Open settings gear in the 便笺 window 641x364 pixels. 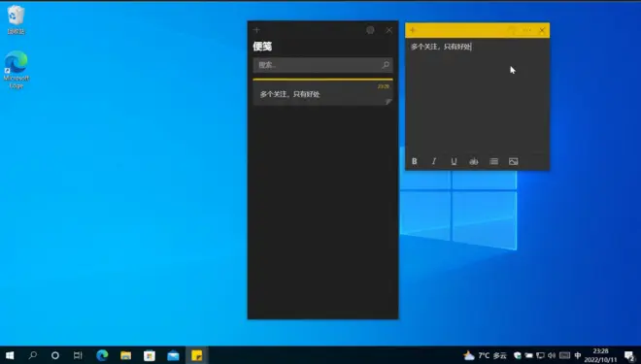(370, 30)
